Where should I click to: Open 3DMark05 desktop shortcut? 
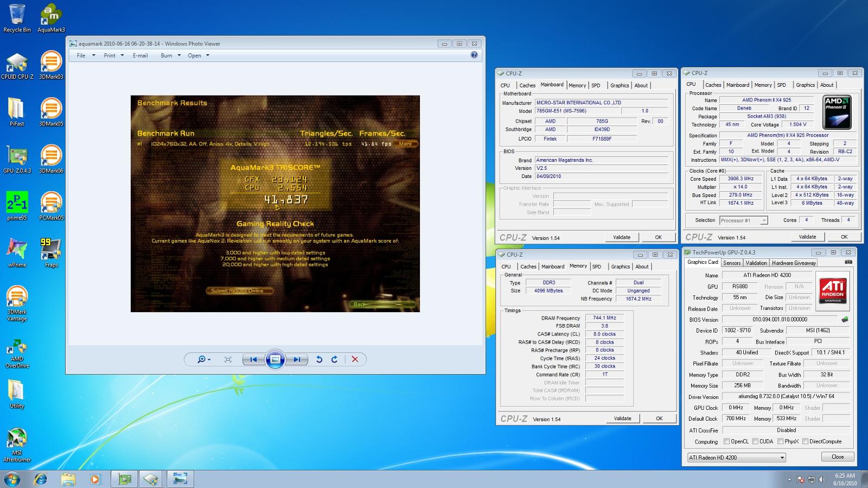coord(51,112)
